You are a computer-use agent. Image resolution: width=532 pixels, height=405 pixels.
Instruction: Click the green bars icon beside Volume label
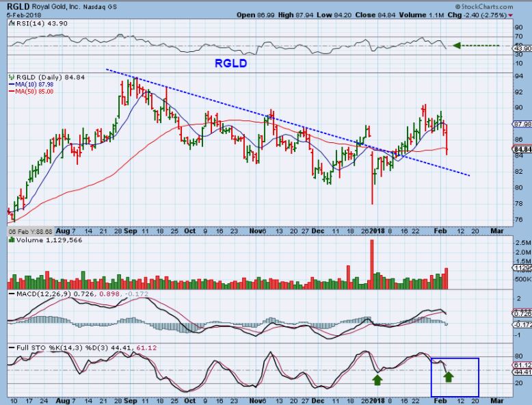[x=12, y=240]
